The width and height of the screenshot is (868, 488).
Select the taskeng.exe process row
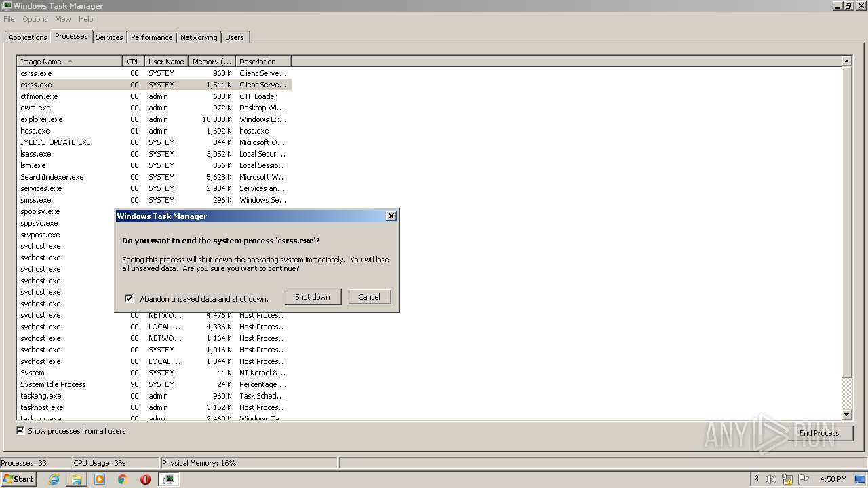pos(155,396)
